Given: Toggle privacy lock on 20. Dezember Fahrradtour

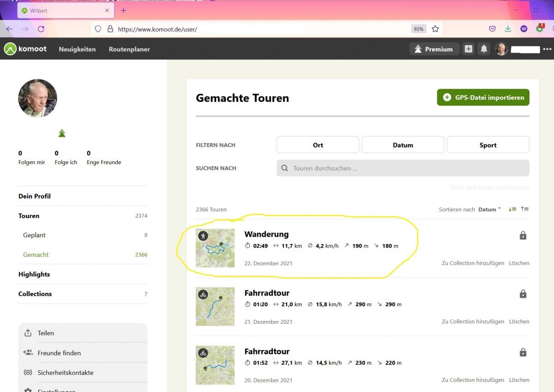Looking at the screenshot, I should [523, 353].
